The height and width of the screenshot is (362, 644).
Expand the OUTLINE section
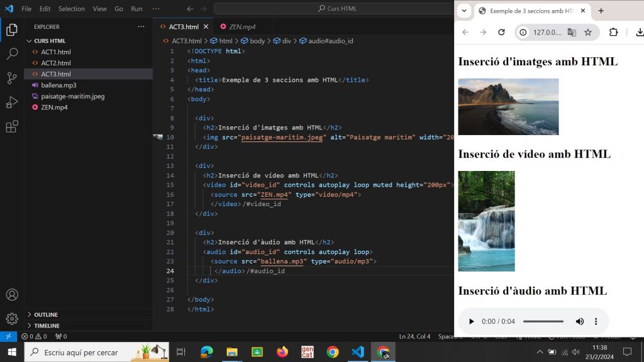point(45,314)
